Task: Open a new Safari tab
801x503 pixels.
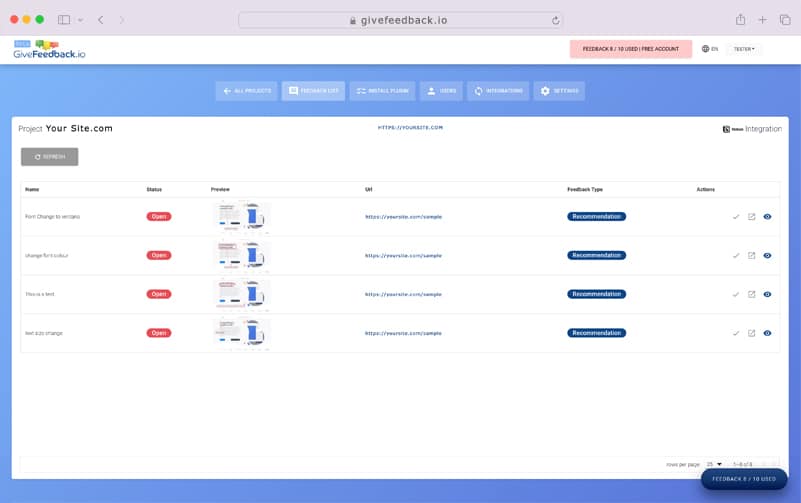Action: [762, 20]
